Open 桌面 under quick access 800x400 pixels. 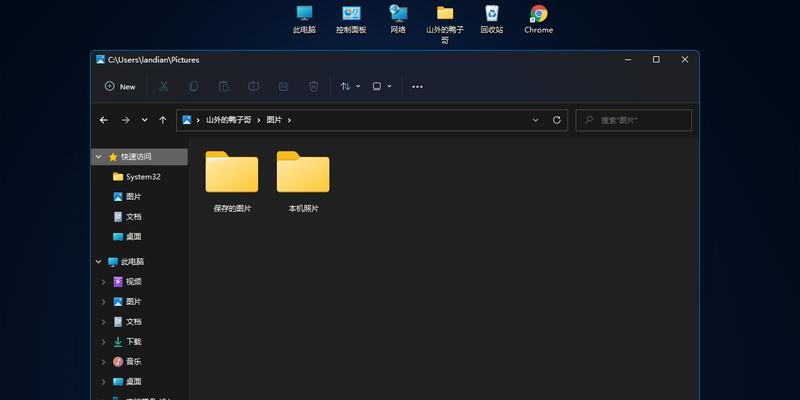[127, 237]
